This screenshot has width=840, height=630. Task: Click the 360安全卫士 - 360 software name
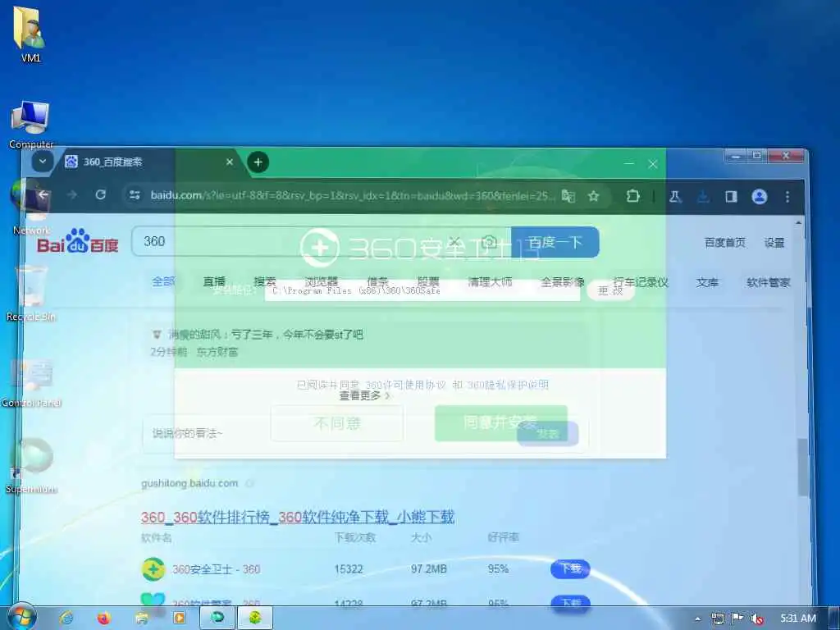click(x=216, y=569)
